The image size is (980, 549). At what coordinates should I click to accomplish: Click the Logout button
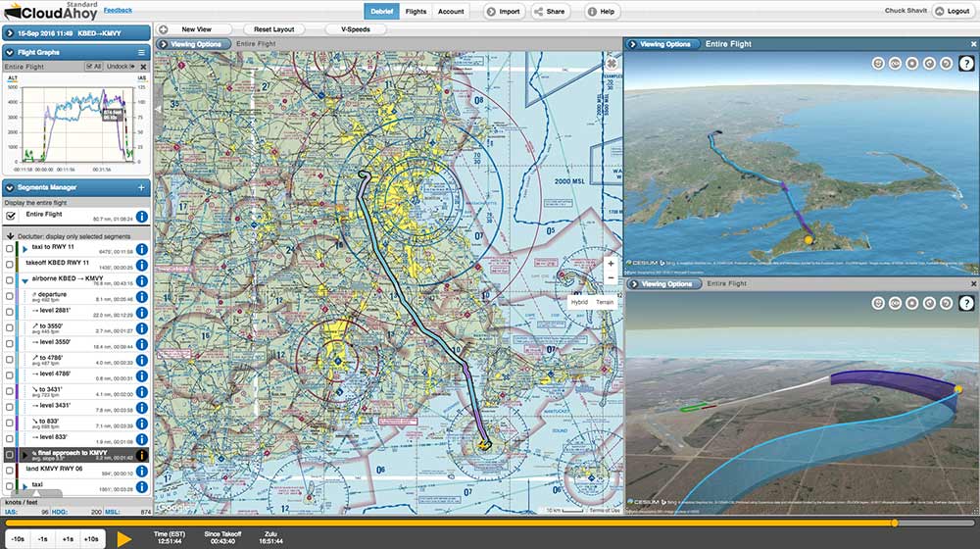953,11
